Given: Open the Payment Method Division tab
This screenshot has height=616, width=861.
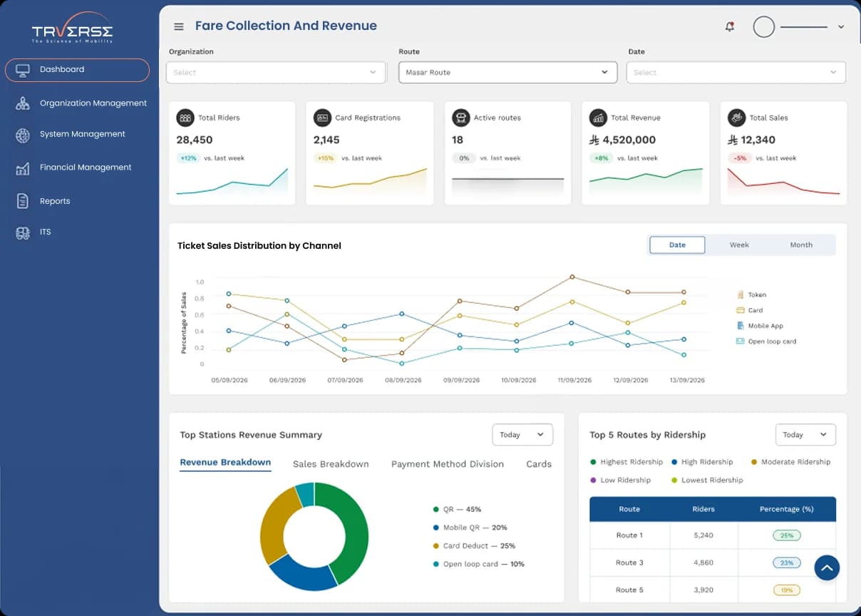Looking at the screenshot, I should (448, 464).
